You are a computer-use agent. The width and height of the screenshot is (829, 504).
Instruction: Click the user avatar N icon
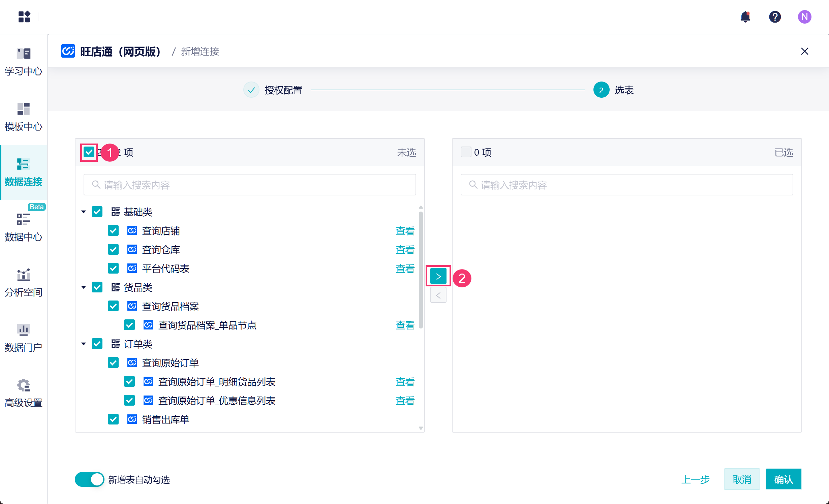click(x=804, y=17)
